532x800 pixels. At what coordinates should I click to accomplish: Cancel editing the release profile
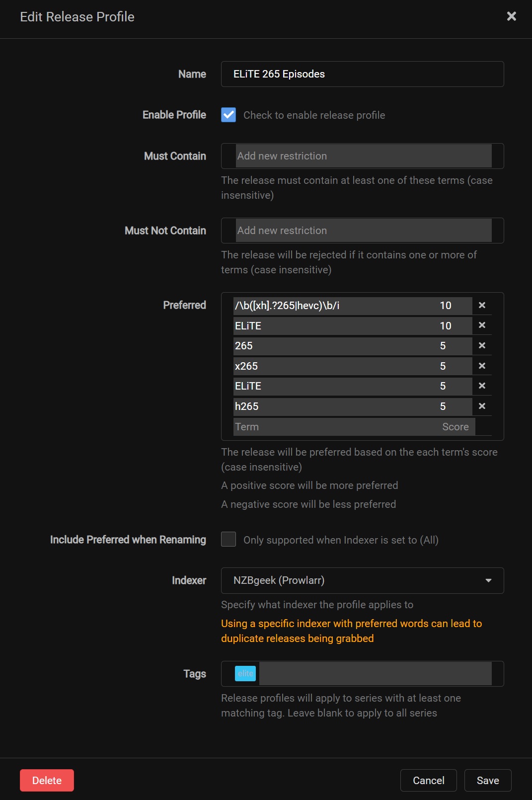(x=428, y=780)
